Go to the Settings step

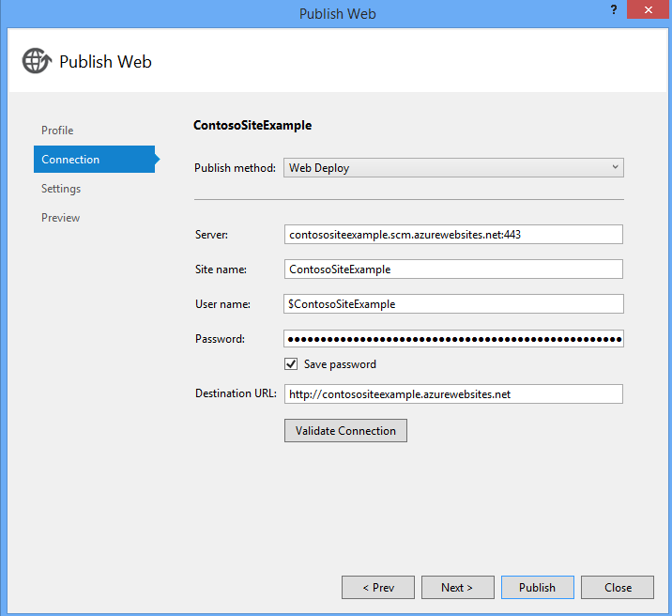point(61,189)
